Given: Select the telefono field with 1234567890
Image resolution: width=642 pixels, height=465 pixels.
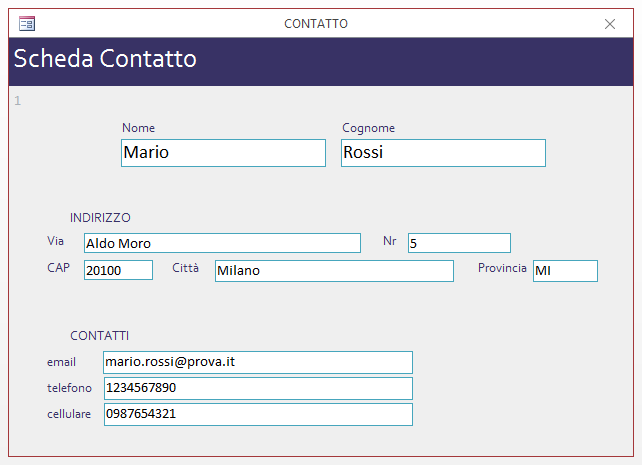Looking at the screenshot, I should click(258, 388).
